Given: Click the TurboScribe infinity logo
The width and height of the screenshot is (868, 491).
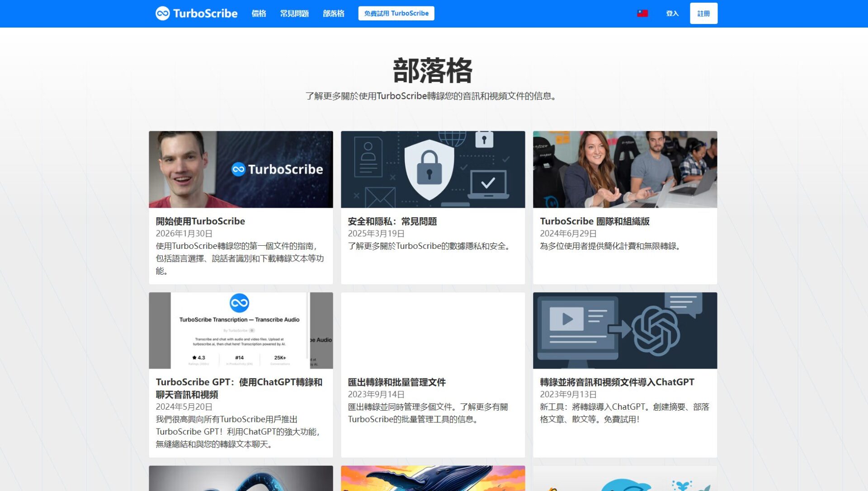Looking at the screenshot, I should click(162, 13).
